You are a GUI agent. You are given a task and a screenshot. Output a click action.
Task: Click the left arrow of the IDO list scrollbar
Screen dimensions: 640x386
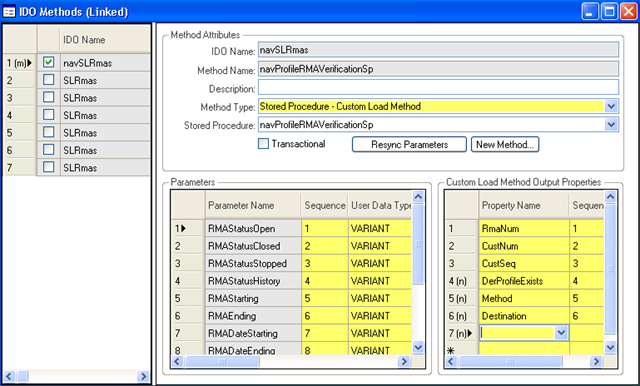[9, 376]
